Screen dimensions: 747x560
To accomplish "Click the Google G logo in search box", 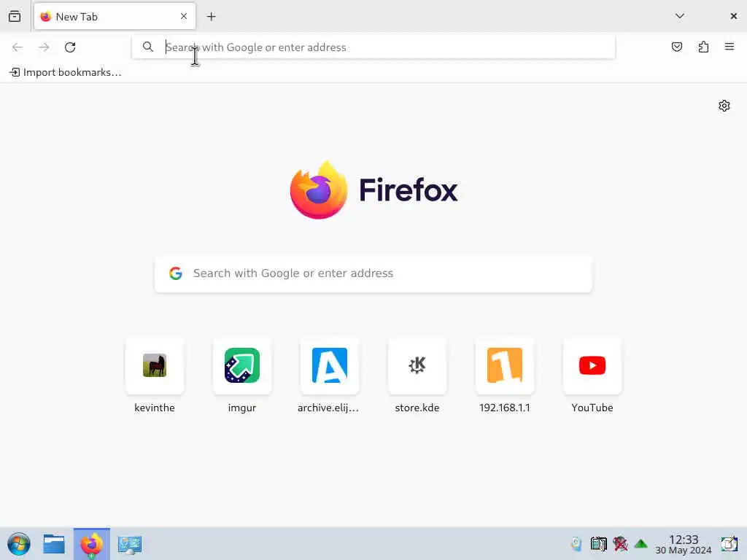I will pyautogui.click(x=176, y=273).
